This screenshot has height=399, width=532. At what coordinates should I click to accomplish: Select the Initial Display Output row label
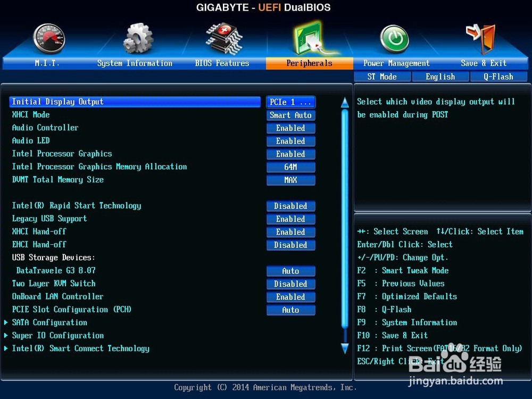[x=57, y=102]
